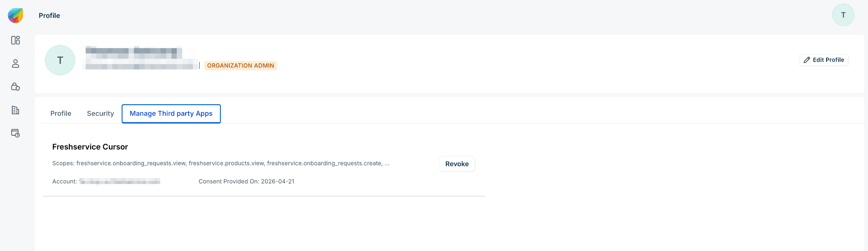Switch to the Profile tab
This screenshot has height=251, width=868.
[61, 114]
